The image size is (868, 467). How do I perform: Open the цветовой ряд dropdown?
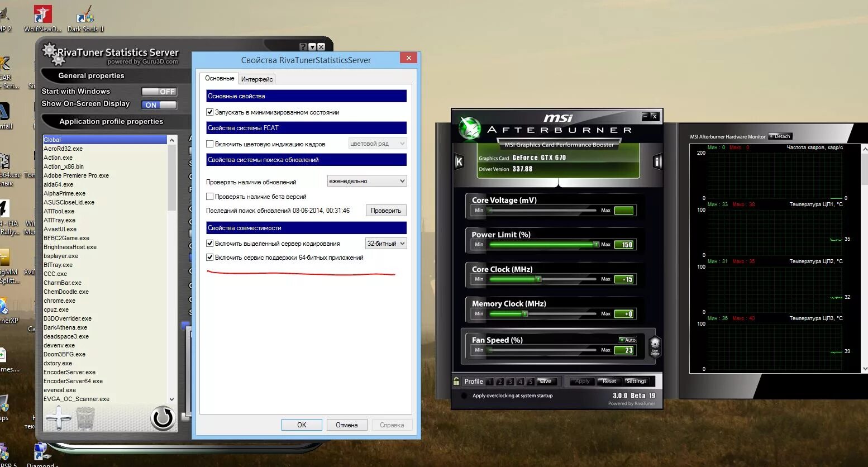point(378,144)
